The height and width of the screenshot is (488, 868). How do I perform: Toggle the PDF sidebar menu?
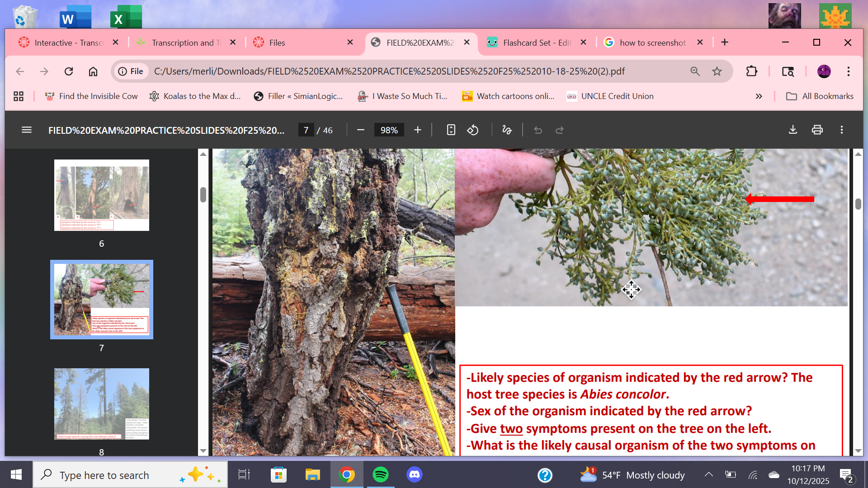click(x=27, y=130)
